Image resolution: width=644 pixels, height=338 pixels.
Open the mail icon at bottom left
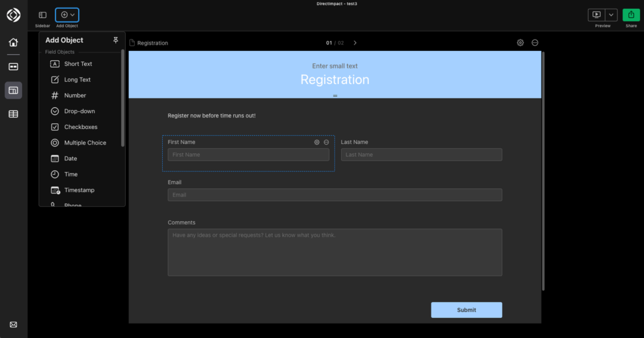[x=14, y=324]
